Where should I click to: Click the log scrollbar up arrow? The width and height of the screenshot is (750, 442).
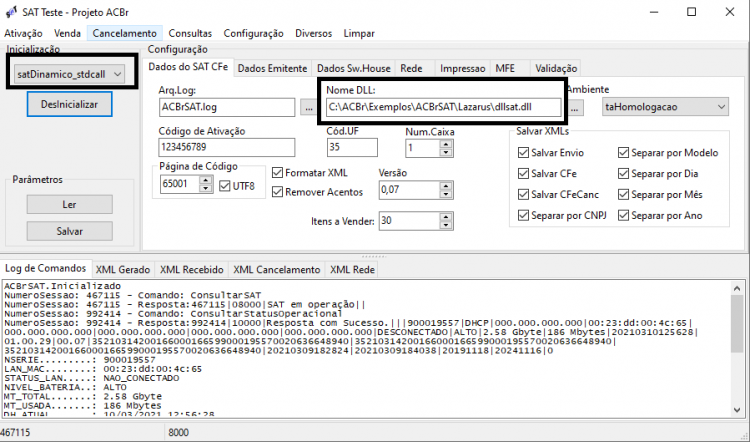(x=737, y=288)
